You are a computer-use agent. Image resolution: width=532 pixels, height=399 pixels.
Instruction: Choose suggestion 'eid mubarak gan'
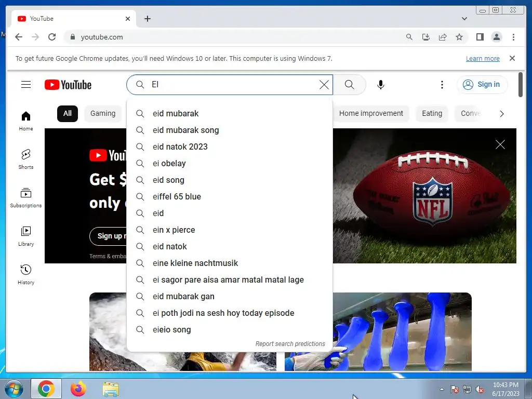pos(229,296)
